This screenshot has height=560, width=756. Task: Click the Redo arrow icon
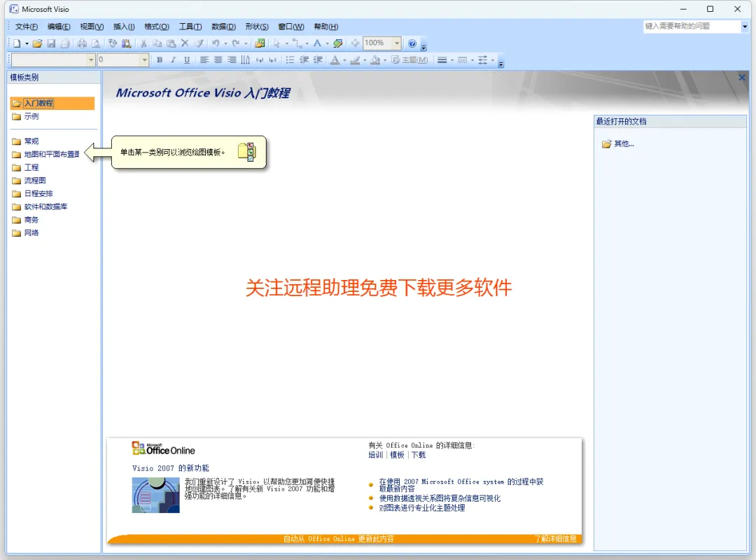[x=236, y=43]
